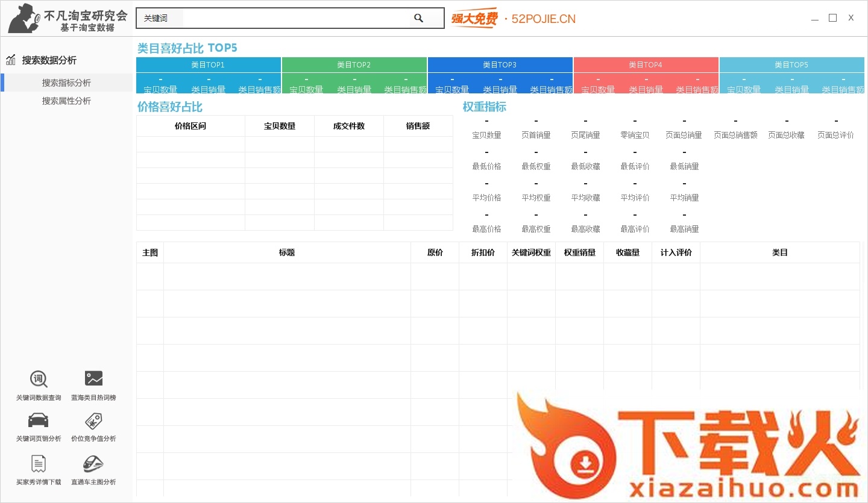Click 宝贝数量 column header in price table
868x503 pixels.
pyautogui.click(x=280, y=126)
